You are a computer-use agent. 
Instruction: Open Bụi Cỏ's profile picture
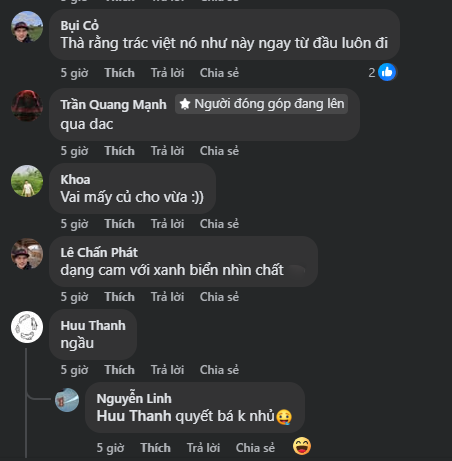click(27, 27)
